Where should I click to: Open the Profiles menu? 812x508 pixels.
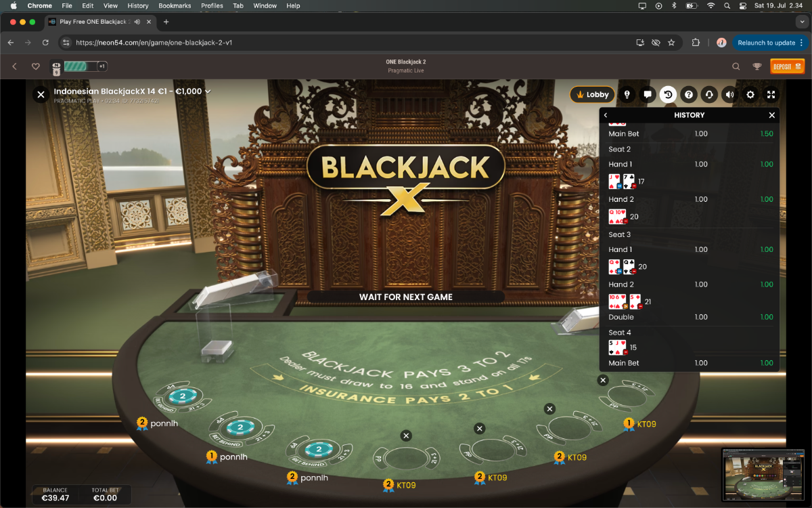pyautogui.click(x=212, y=5)
